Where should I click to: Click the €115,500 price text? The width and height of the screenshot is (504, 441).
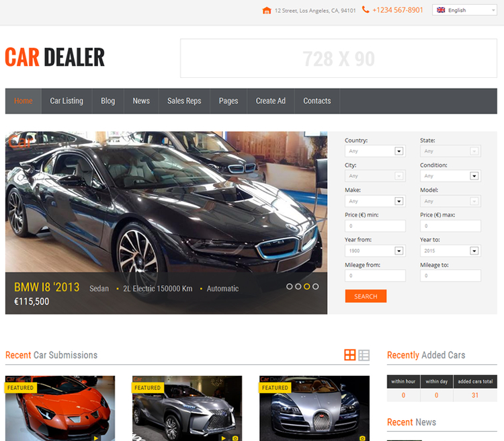coord(32,301)
